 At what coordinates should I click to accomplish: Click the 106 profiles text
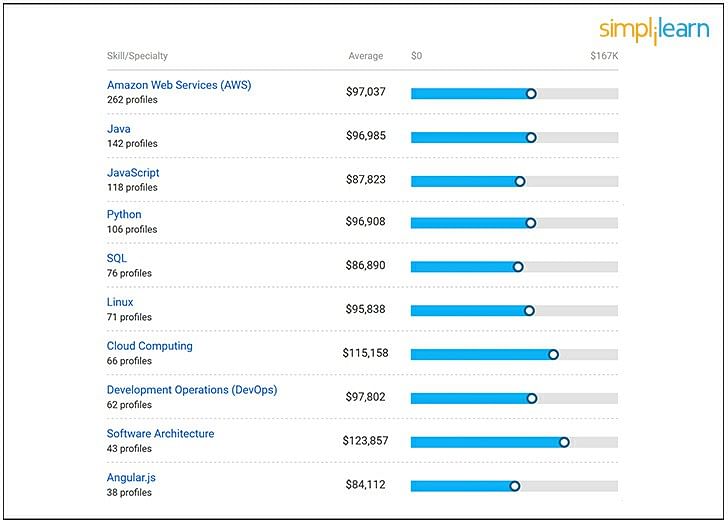[132, 229]
